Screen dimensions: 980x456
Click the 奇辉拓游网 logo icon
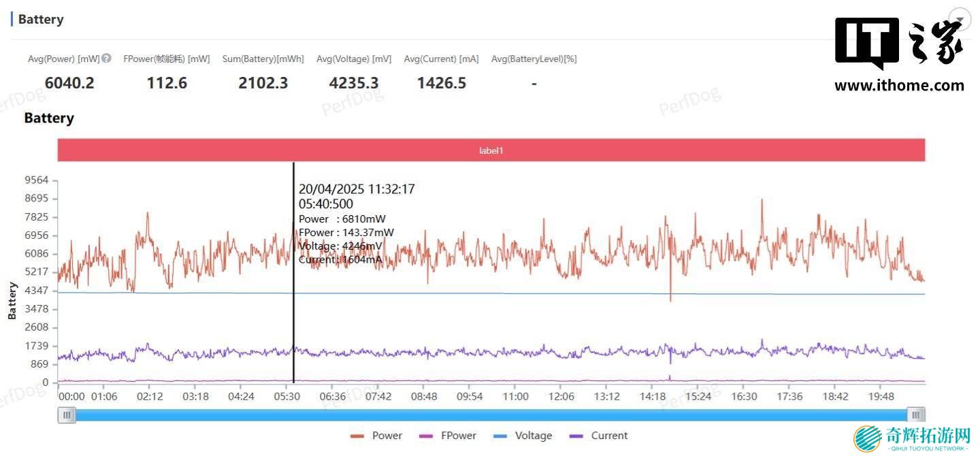(867, 438)
